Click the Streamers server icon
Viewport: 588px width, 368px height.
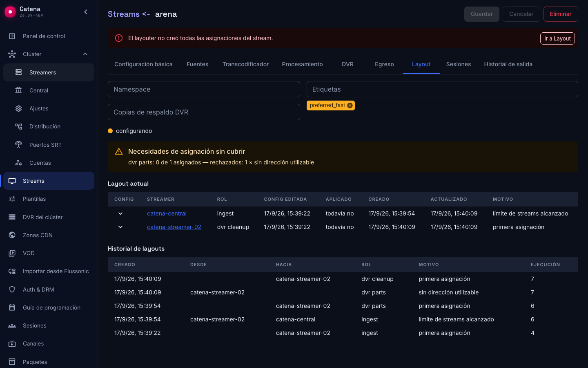click(x=19, y=72)
